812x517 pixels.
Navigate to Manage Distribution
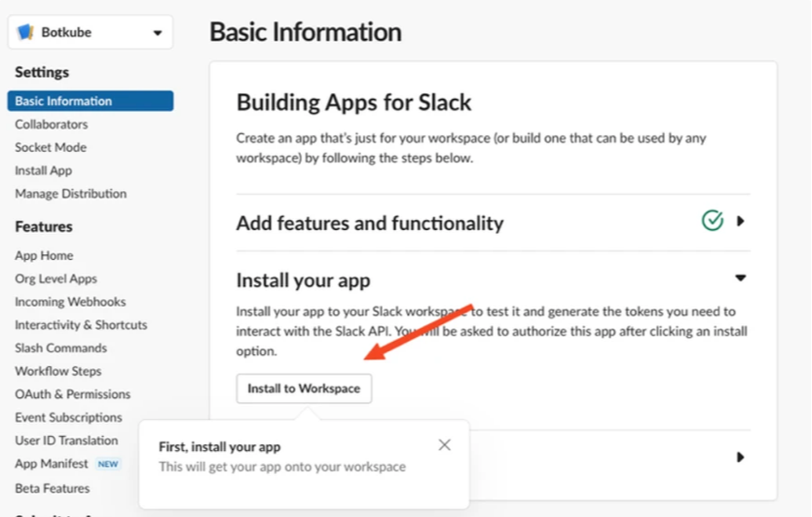click(x=71, y=194)
